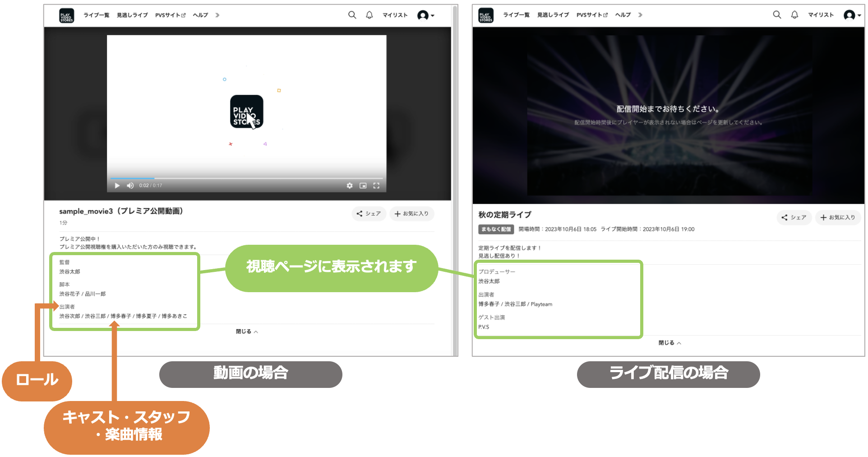The image size is (868, 457).
Task: Click the 出演者 cast list in video page
Action: pos(123,316)
